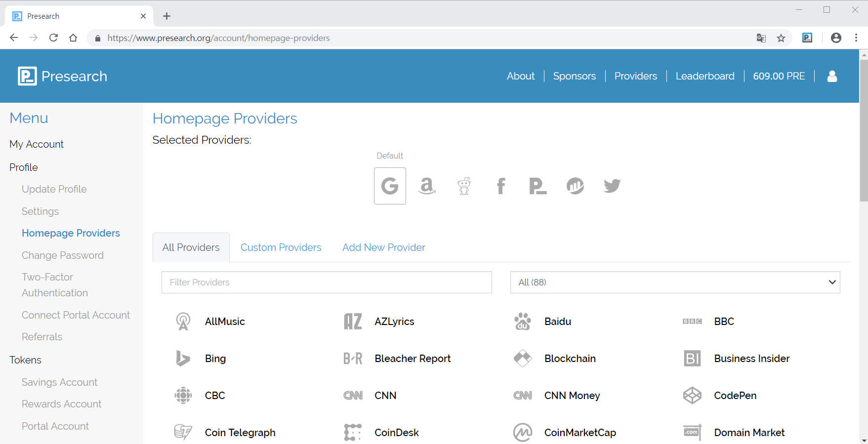
Task: Go to the browser home page
Action: (73, 38)
